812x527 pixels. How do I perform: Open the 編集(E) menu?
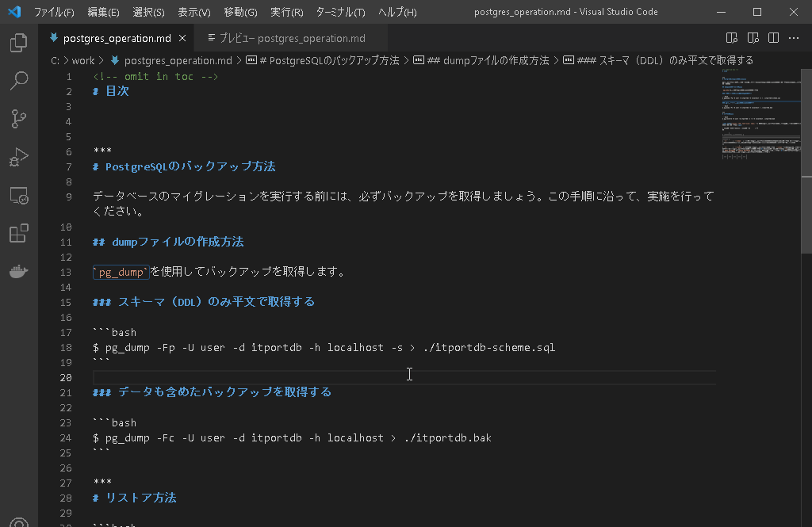click(103, 12)
